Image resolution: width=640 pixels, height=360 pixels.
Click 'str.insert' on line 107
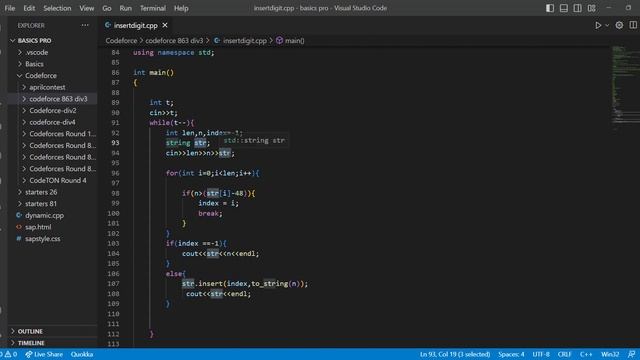pyautogui.click(x=202, y=284)
